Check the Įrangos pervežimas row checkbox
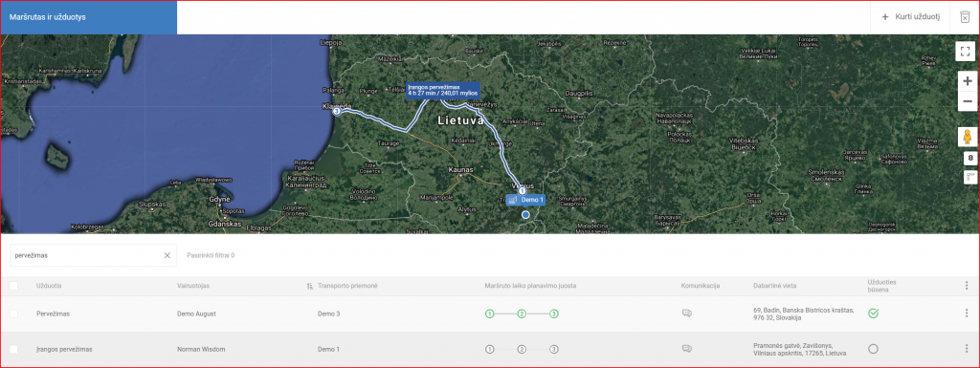 13,349
